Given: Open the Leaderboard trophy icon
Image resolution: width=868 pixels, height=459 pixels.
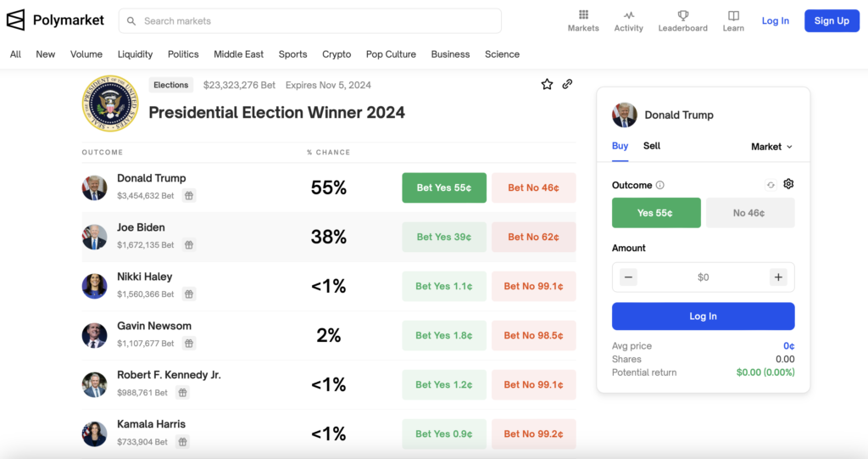Looking at the screenshot, I should click(x=682, y=15).
